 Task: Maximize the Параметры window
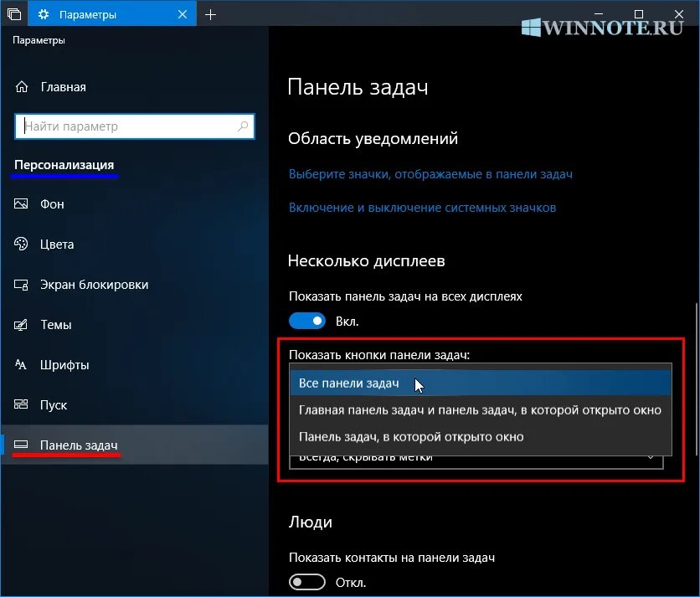(639, 14)
